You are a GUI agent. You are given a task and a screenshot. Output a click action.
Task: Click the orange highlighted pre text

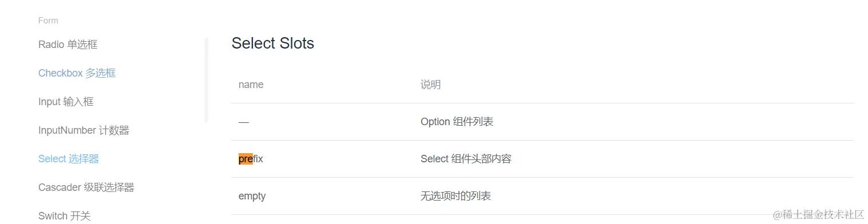tap(245, 159)
